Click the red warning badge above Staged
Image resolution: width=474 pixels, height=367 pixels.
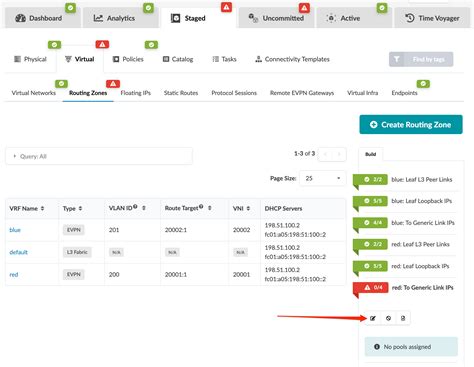tap(226, 7)
